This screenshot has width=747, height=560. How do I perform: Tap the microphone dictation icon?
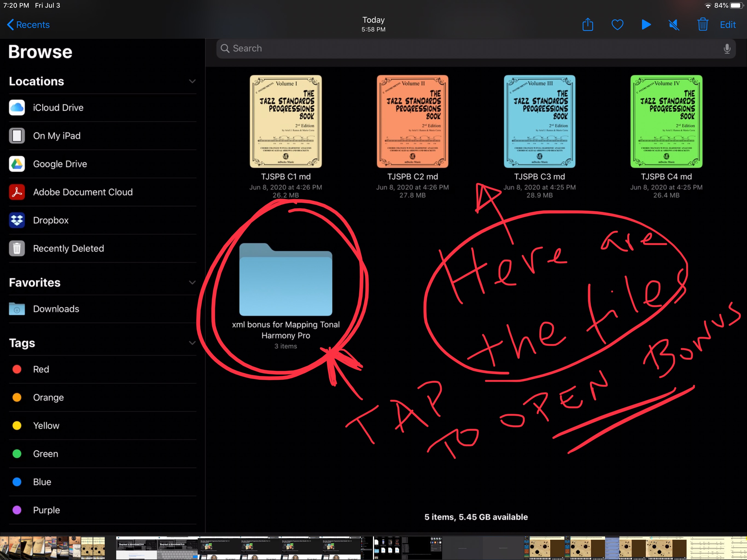727,49
